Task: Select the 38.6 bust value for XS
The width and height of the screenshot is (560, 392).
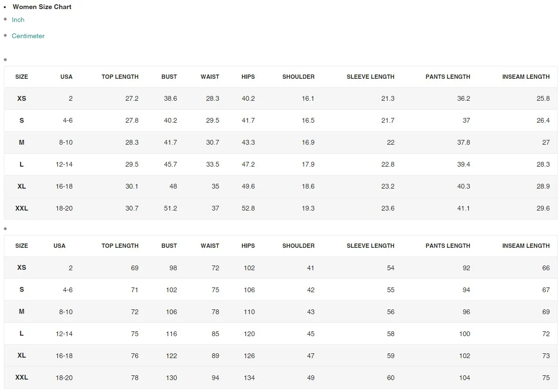Action: (x=170, y=98)
